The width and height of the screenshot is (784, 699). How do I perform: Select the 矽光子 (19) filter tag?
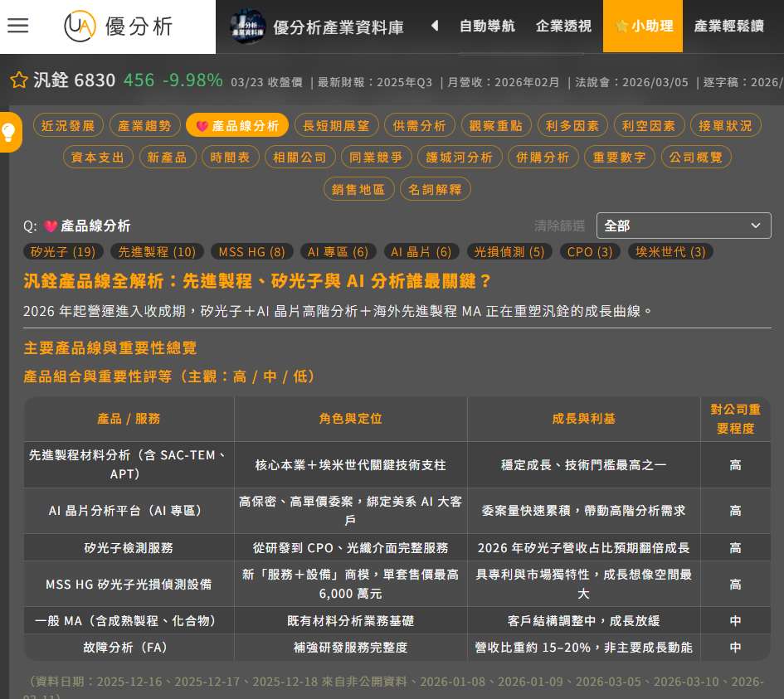[x=63, y=251]
